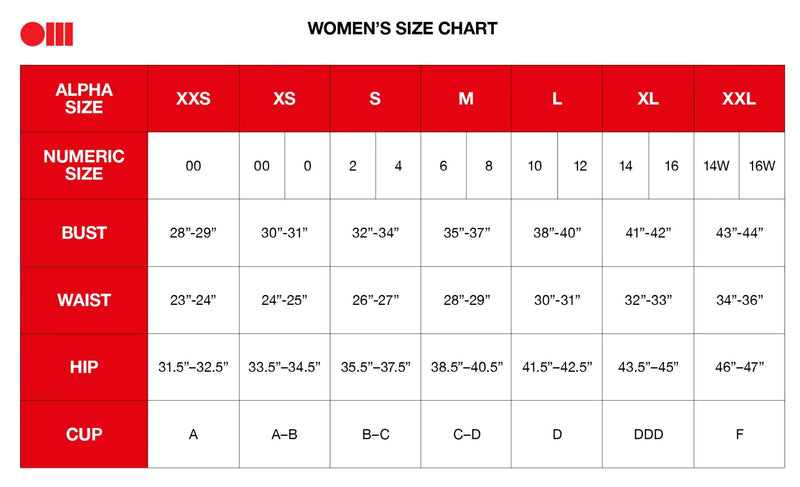Viewport: 800px width, 487px height.
Task: Click numeric size 0 under XS
Action: pos(307,166)
